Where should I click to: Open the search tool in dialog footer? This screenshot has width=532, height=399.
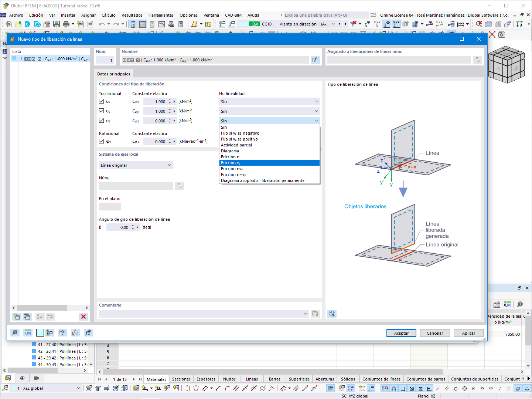point(15,332)
